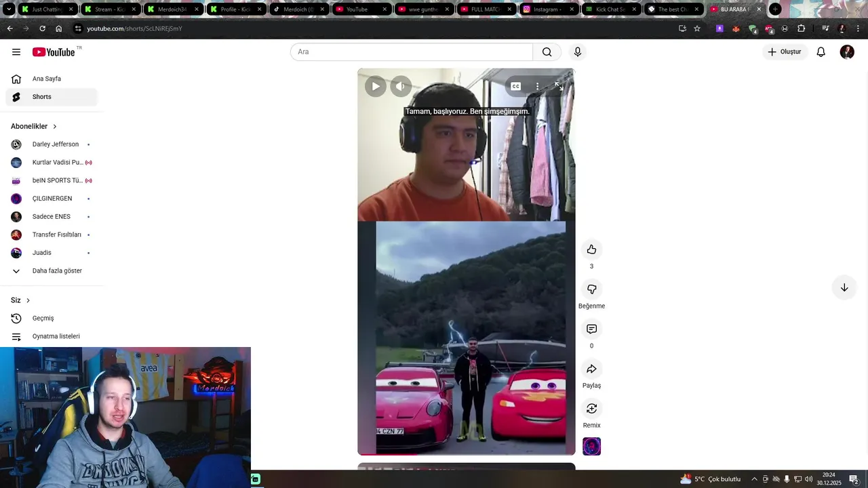Click the browser home button
Image resolution: width=868 pixels, height=488 pixels.
tap(59, 28)
